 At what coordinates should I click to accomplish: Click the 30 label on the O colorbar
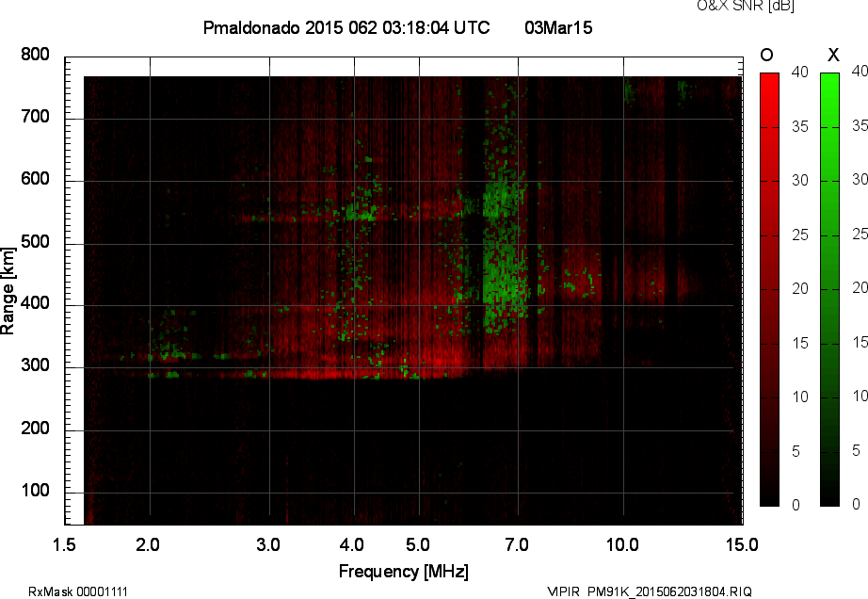click(x=799, y=181)
